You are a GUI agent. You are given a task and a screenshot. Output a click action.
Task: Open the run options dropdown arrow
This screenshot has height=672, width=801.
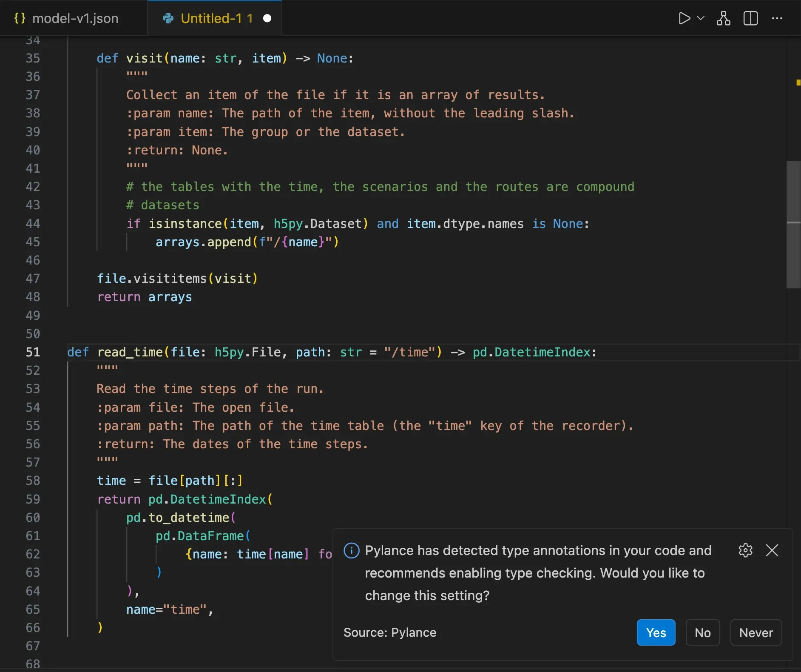point(701,18)
